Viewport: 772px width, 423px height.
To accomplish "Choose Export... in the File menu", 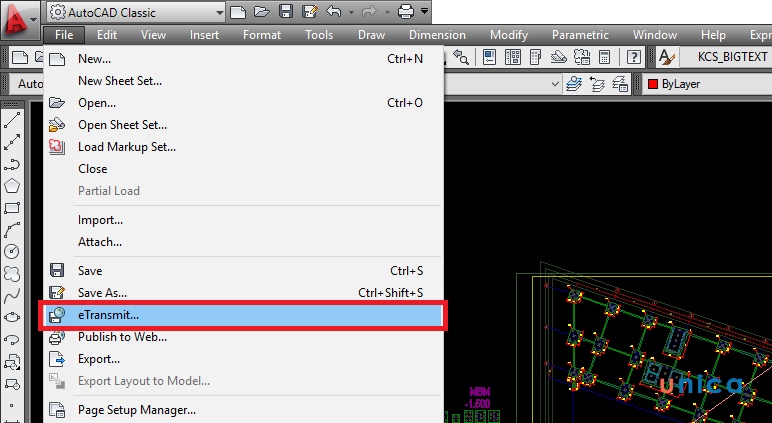I will (x=243, y=359).
